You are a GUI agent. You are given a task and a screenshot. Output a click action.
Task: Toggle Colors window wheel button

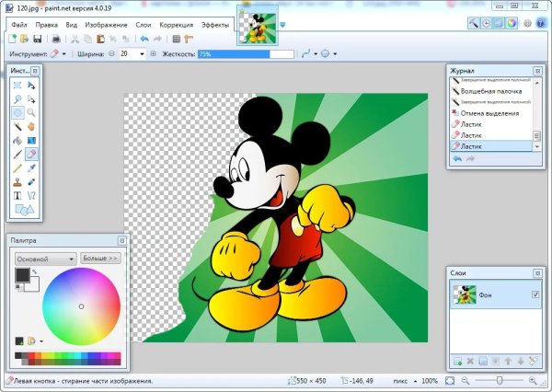tap(512, 24)
